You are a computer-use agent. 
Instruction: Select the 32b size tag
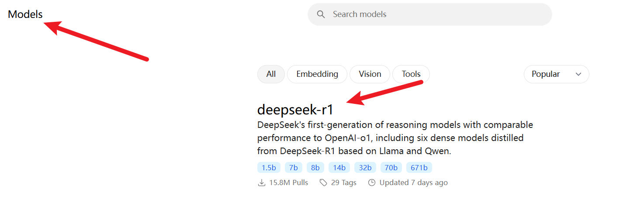[x=365, y=168]
